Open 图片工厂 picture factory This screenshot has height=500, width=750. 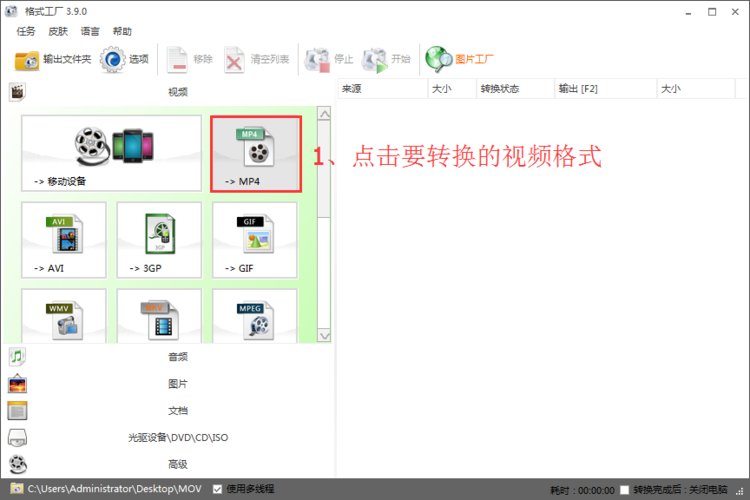(x=459, y=59)
